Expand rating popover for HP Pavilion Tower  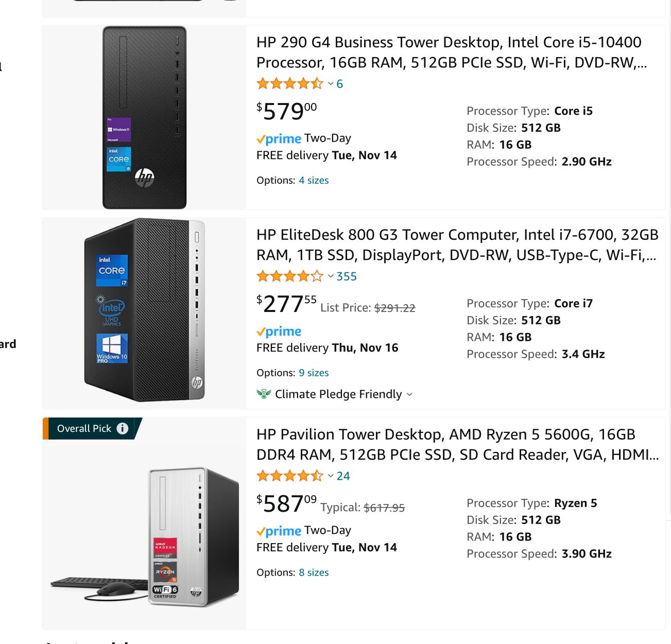pyautogui.click(x=331, y=476)
